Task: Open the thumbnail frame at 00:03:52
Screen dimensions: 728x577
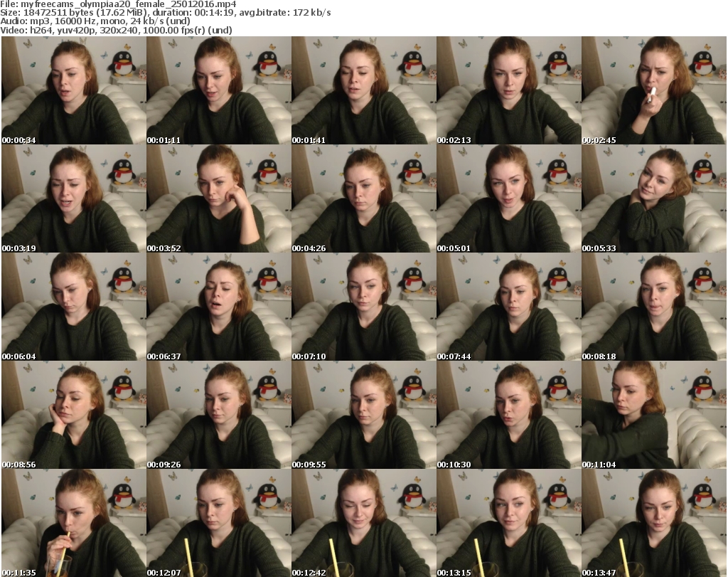Action: tap(219, 198)
